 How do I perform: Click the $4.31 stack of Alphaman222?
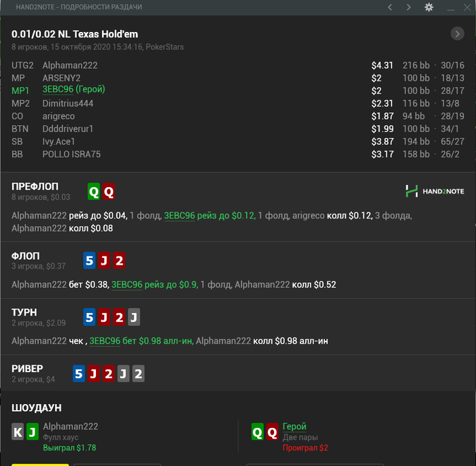382,65
